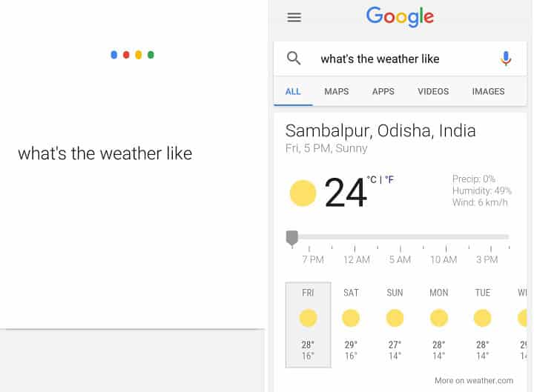Select the FRI forecast day
The image size is (534, 392).
309,325
